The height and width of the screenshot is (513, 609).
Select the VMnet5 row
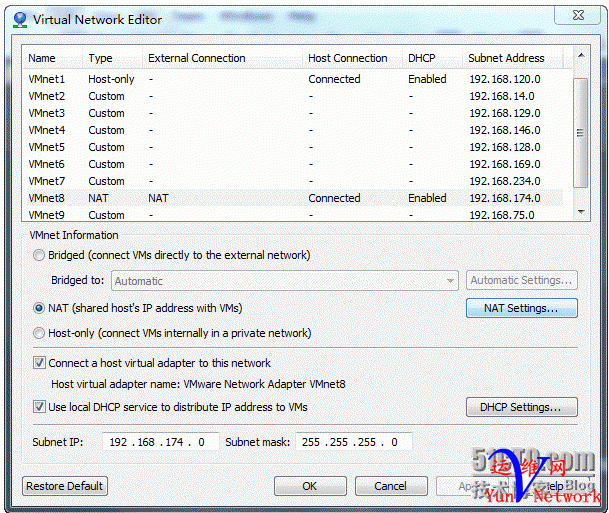[293, 147]
